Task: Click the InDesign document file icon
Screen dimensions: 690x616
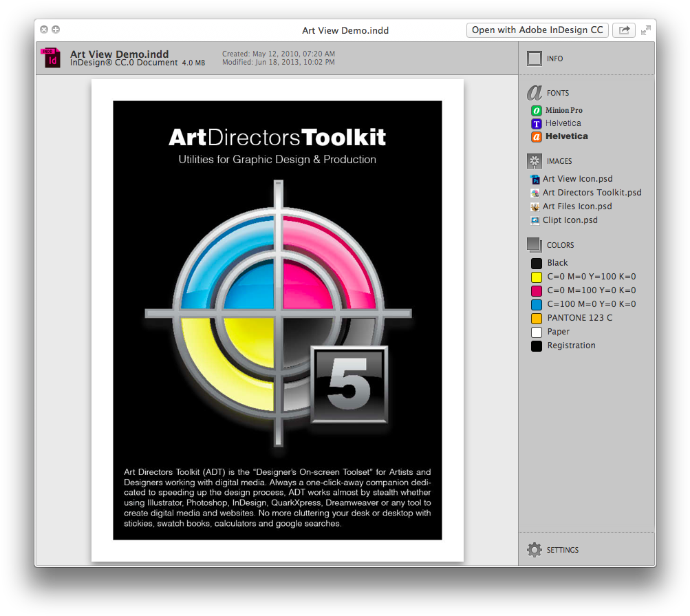Action: [x=52, y=58]
